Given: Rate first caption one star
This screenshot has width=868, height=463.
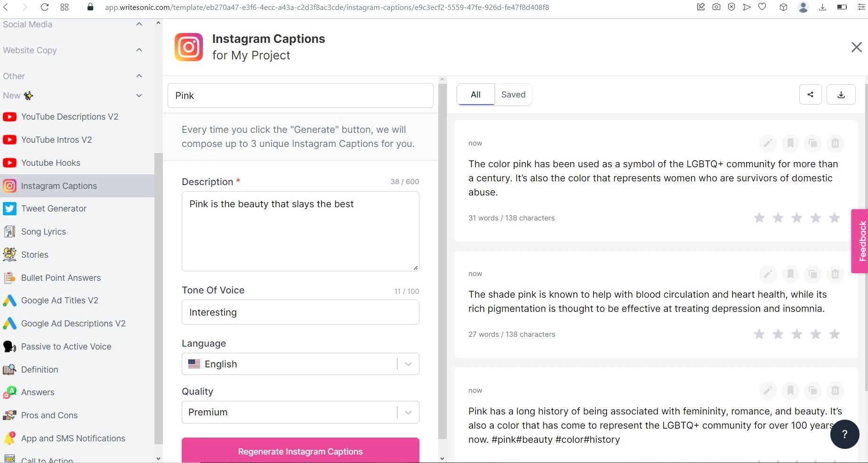Looking at the screenshot, I should point(759,218).
